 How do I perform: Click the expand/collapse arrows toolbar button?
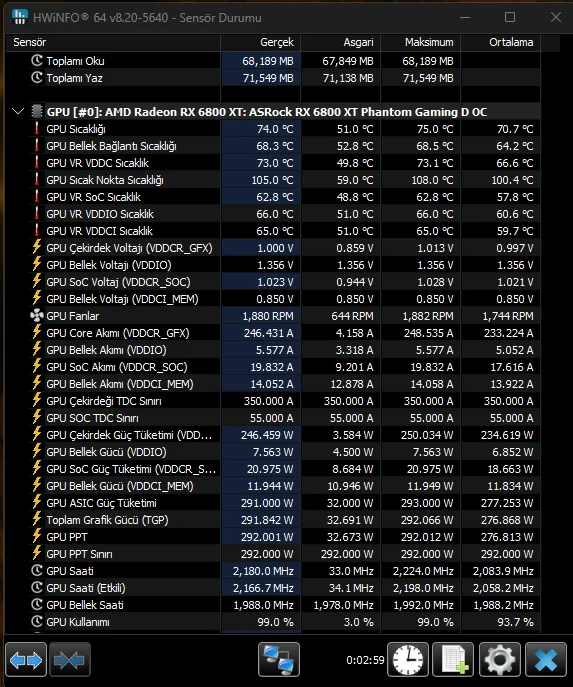(x=26, y=659)
